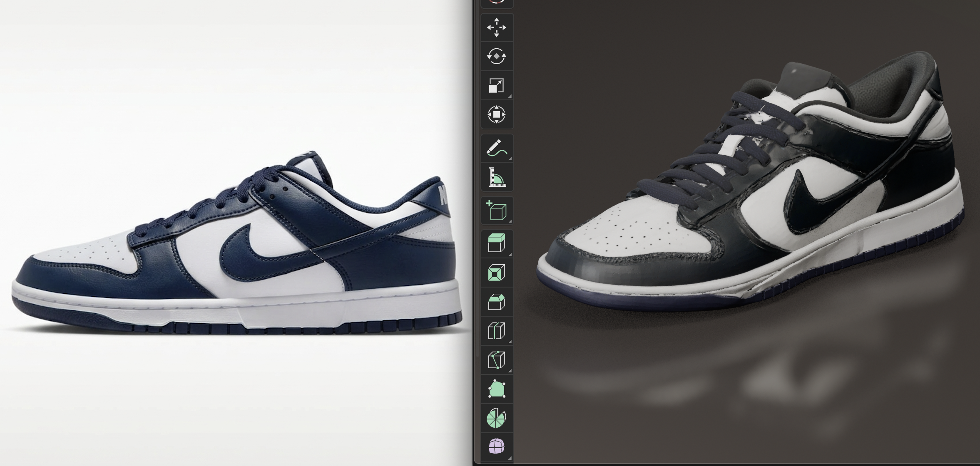Viewport: 980px width, 466px height.
Task: Activate the Measure ruler tool
Action: tap(497, 178)
